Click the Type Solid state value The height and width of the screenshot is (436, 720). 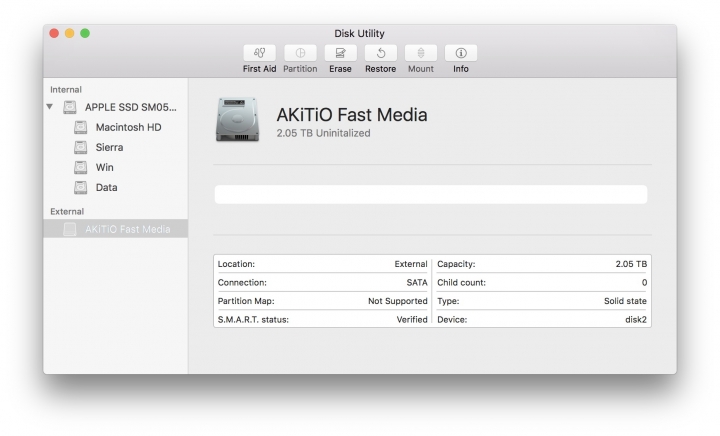[x=625, y=301]
